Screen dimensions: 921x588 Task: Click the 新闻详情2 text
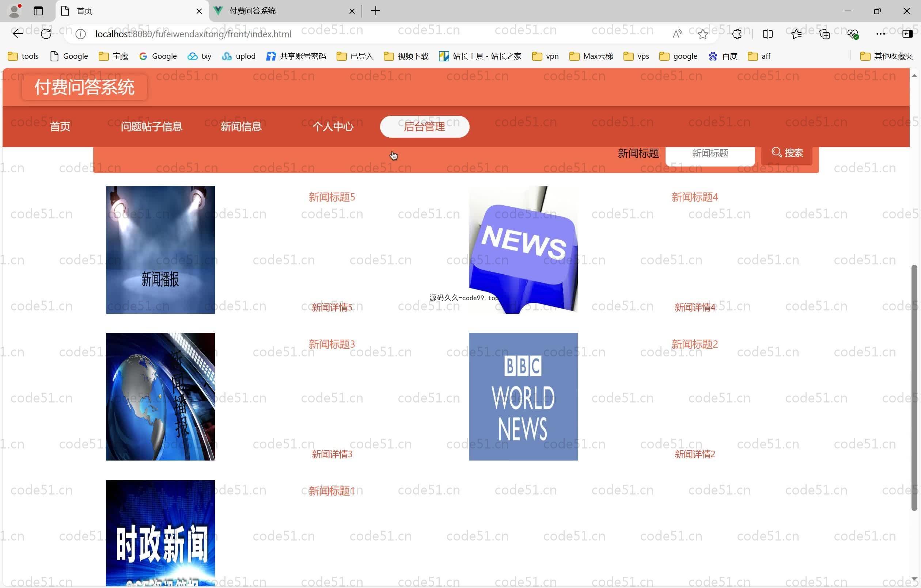pyautogui.click(x=694, y=454)
